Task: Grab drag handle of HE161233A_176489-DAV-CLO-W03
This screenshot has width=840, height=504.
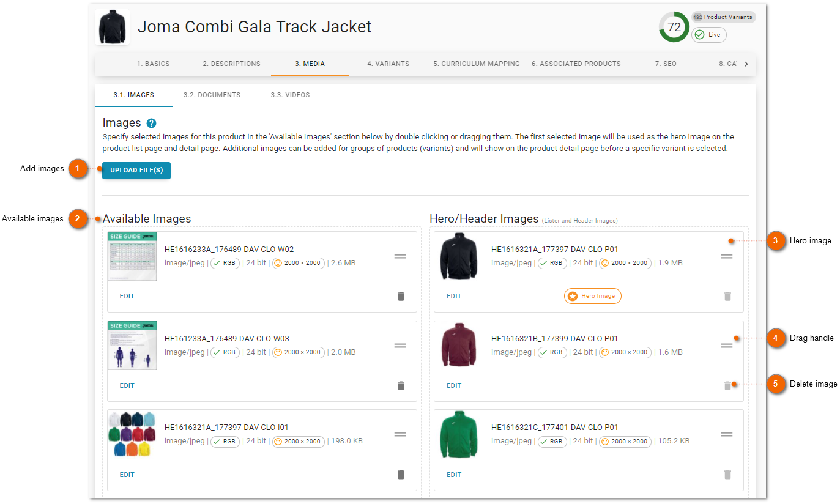Action: point(400,346)
